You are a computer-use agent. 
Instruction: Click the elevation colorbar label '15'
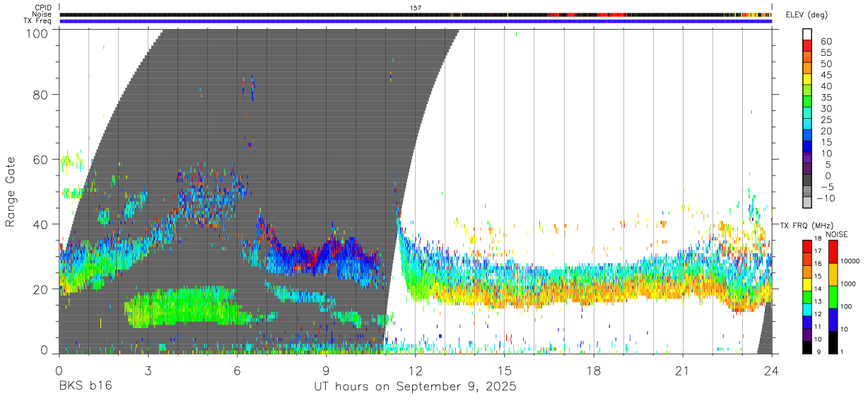pos(826,142)
